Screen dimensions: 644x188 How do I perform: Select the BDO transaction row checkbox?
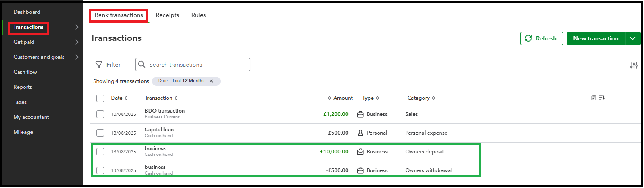[x=100, y=114]
